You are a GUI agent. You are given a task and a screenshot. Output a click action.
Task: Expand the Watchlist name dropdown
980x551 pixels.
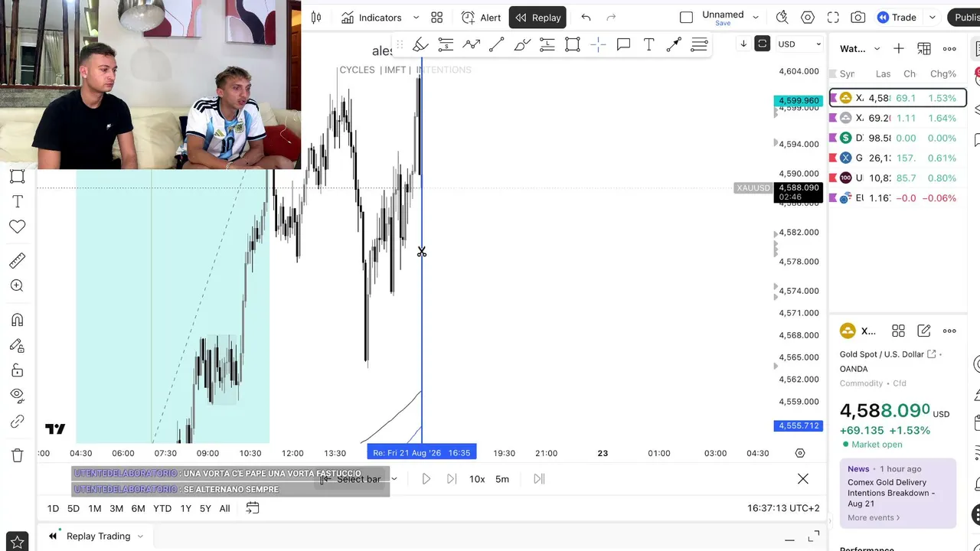click(877, 49)
